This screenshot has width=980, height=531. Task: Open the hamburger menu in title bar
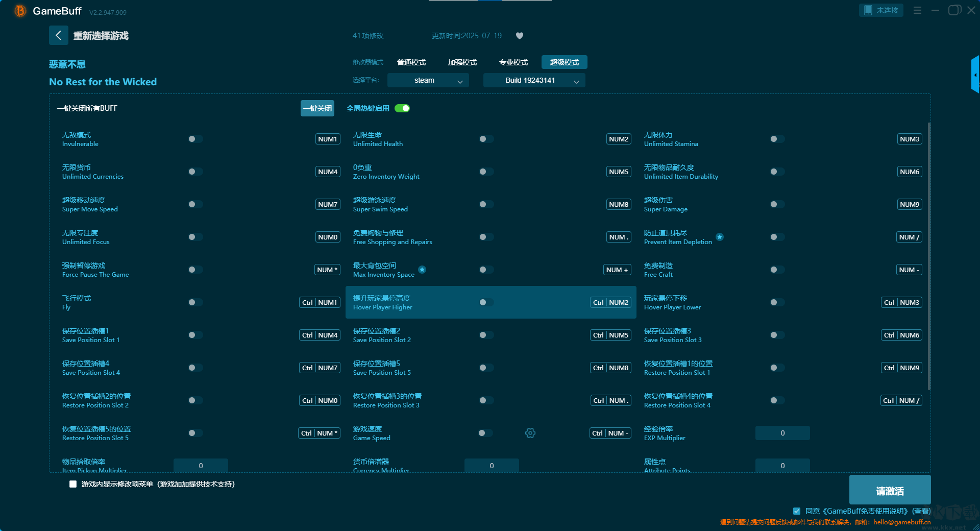917,10
